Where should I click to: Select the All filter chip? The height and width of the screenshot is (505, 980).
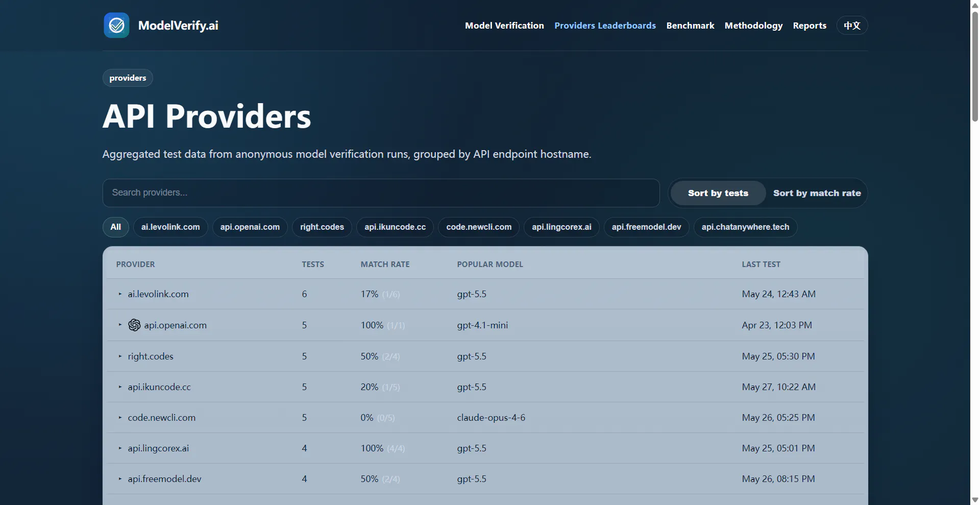point(116,227)
